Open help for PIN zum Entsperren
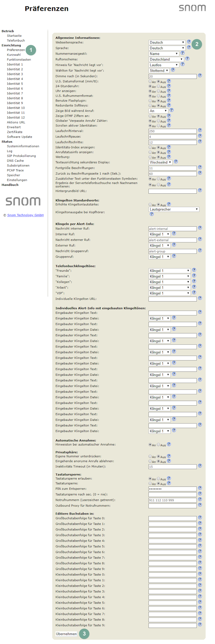 [x=200, y=488]
